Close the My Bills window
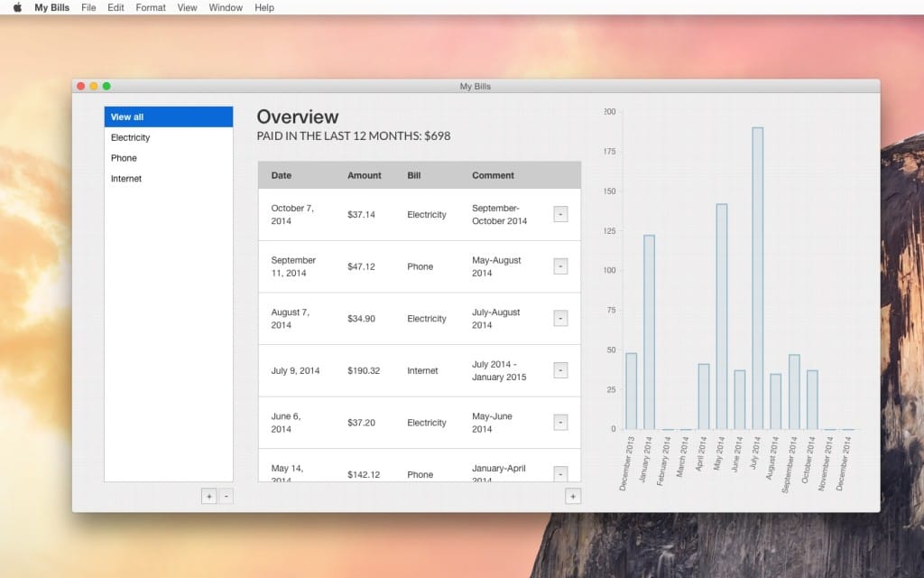Screen dimensions: 924x578 (80, 86)
